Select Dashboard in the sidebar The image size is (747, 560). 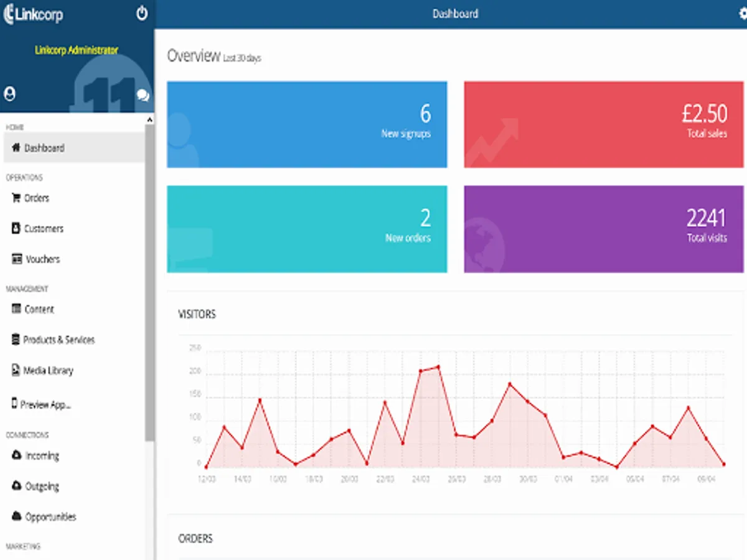[73, 148]
